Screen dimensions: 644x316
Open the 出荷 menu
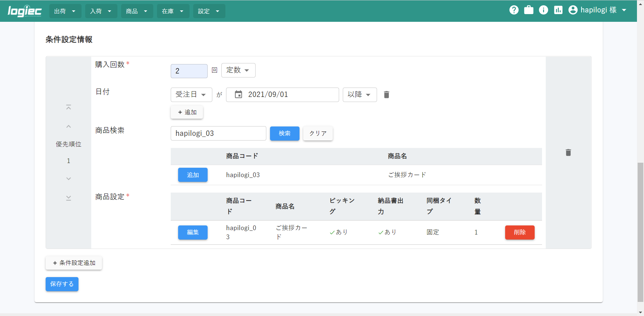click(x=65, y=11)
